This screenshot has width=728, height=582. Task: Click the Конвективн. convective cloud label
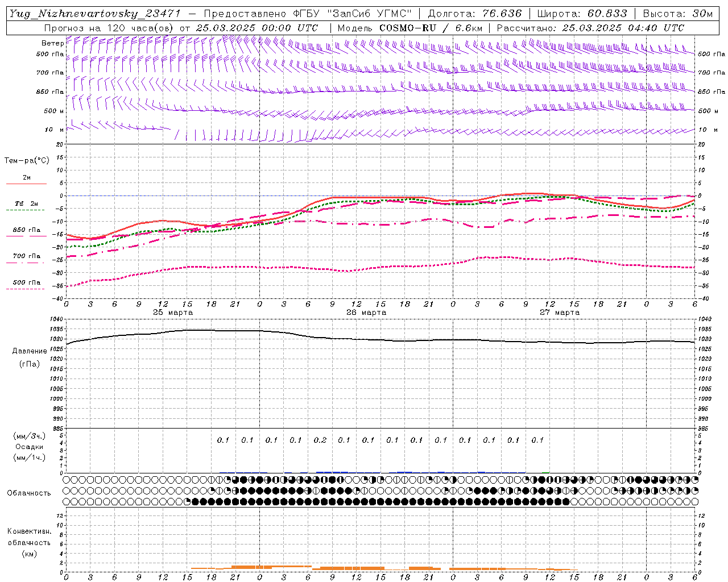pos(29,531)
